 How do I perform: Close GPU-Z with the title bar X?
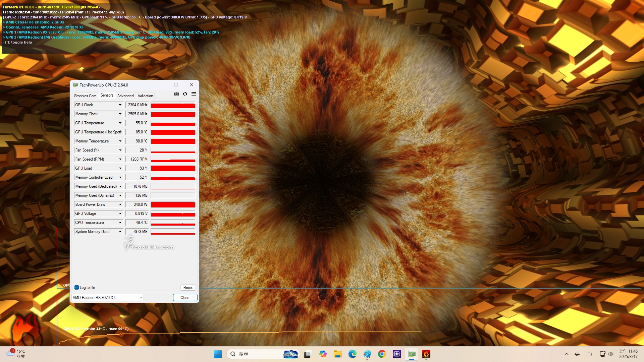192,85
